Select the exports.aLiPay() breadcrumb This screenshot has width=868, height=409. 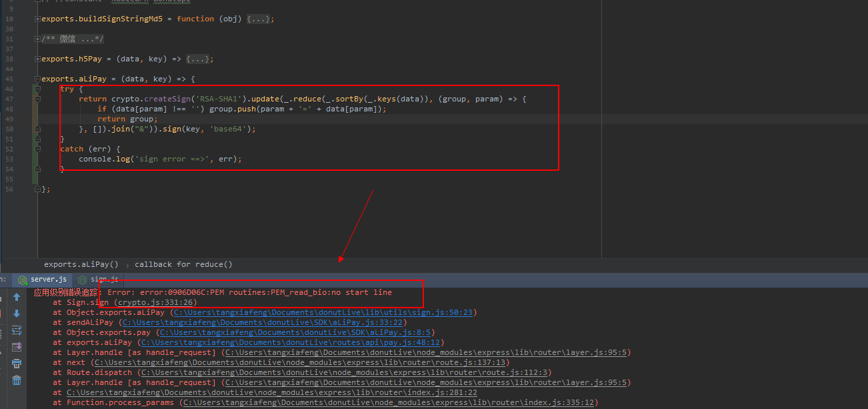click(81, 264)
